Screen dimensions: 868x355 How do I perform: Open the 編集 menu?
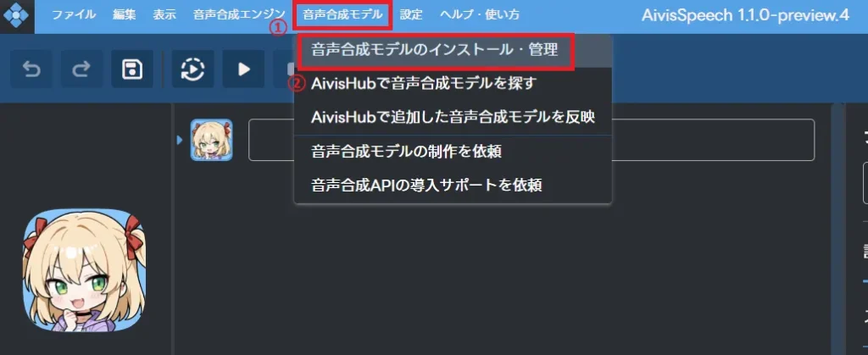124,15
